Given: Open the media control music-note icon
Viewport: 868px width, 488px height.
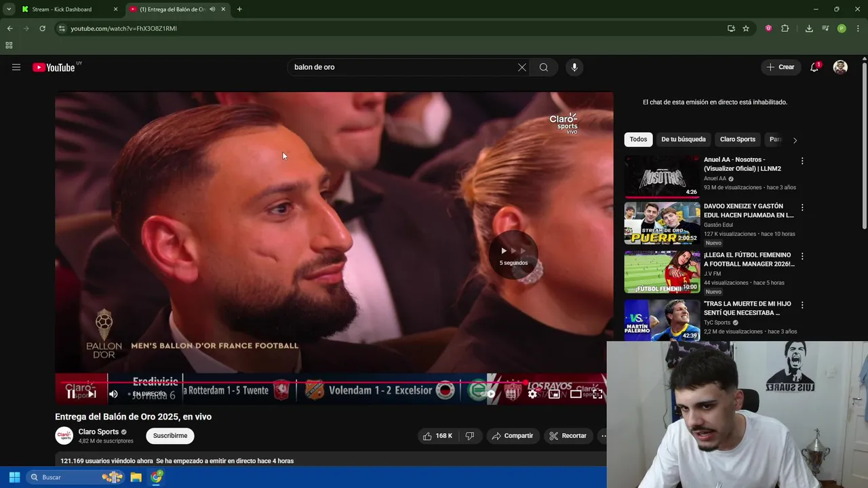Looking at the screenshot, I should [x=825, y=28].
